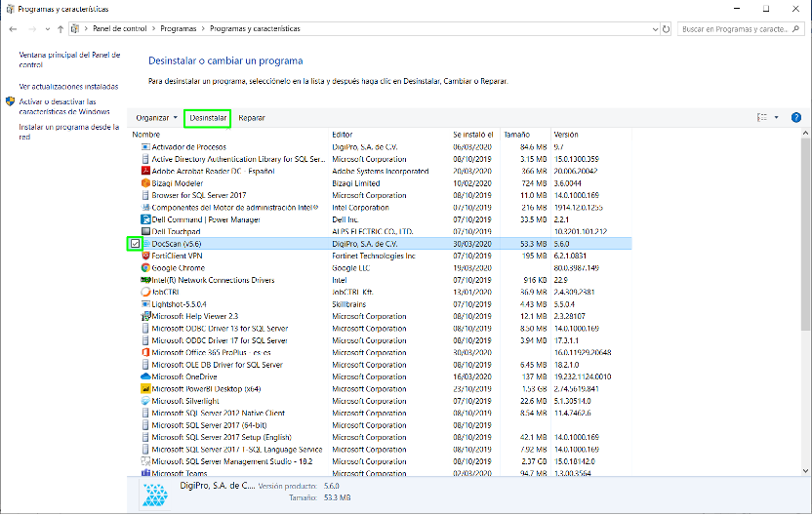Open 'Ver actualizaciones instaladas' link

click(x=68, y=86)
